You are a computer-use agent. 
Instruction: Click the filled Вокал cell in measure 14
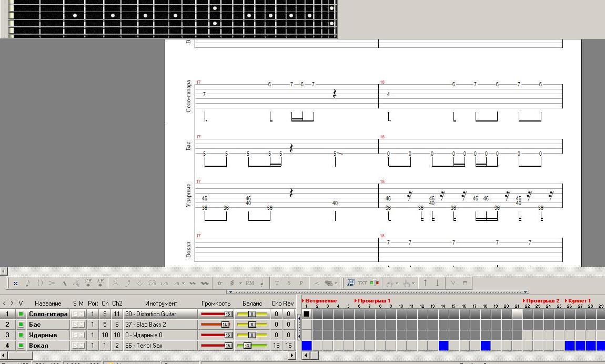click(x=443, y=346)
